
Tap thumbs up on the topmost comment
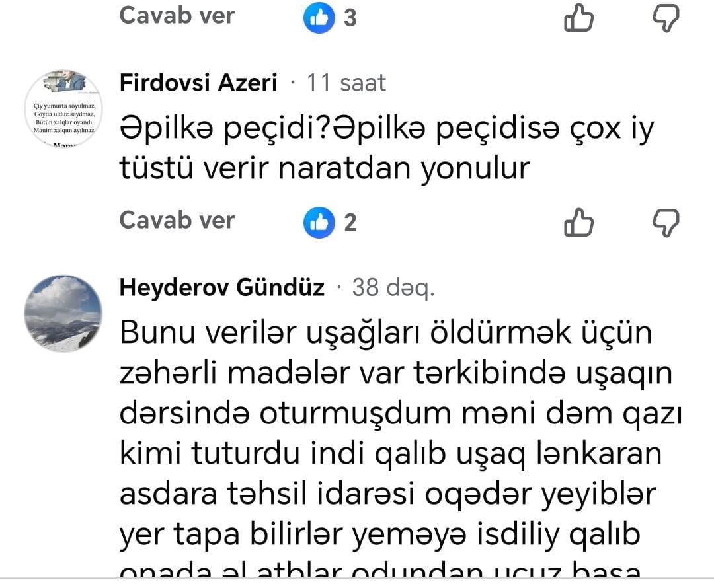point(578,18)
